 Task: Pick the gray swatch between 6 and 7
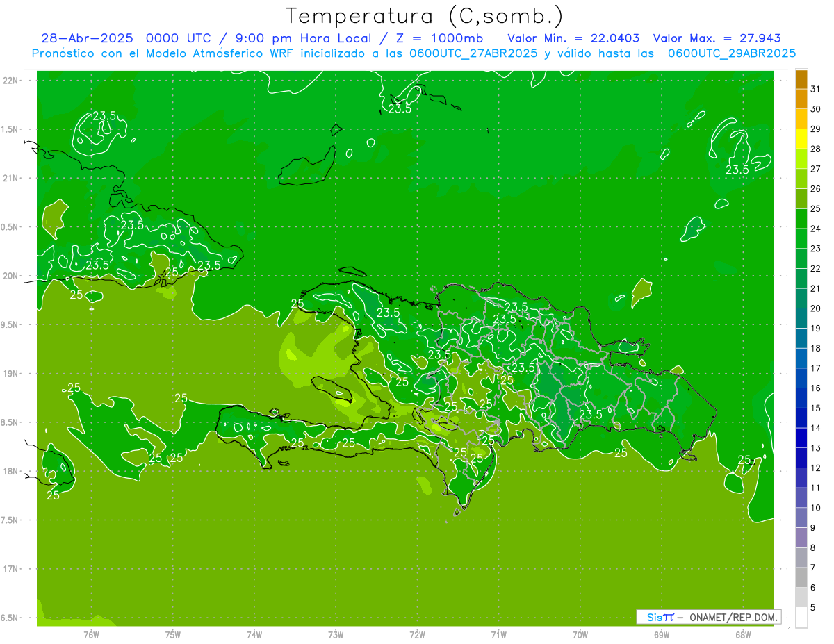pyautogui.click(x=801, y=577)
